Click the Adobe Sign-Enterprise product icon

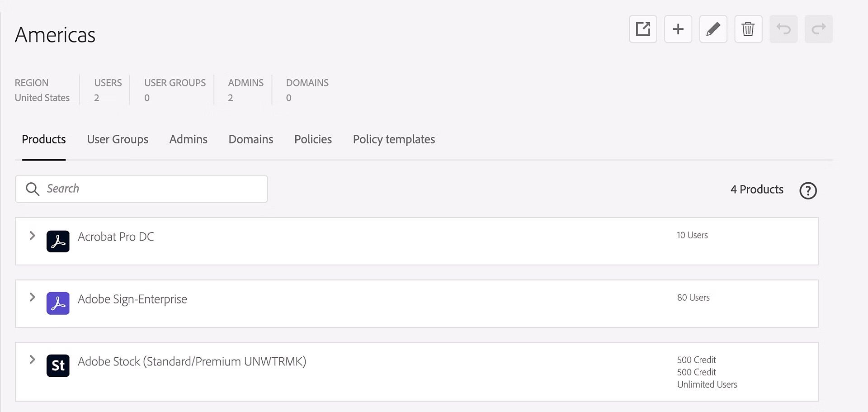click(58, 303)
